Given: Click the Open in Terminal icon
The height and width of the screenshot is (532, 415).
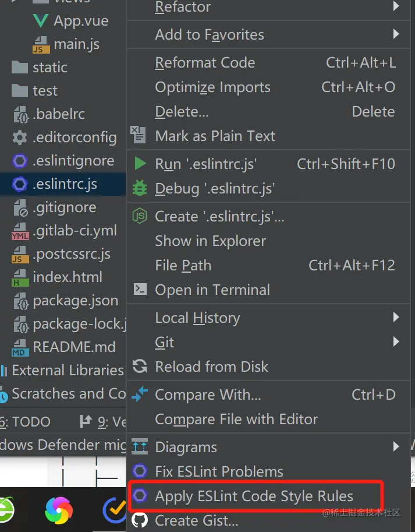Looking at the screenshot, I should 140,290.
